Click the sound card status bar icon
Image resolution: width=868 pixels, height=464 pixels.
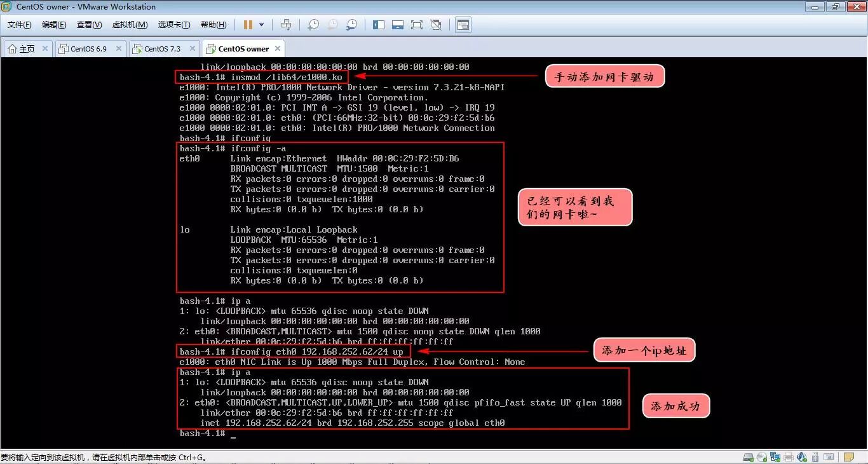[801, 457]
